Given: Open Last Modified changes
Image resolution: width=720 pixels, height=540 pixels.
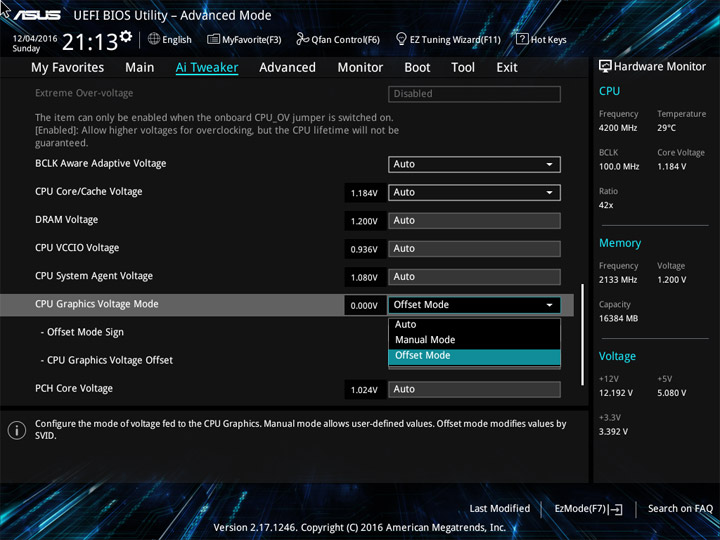Looking at the screenshot, I should point(499,509).
